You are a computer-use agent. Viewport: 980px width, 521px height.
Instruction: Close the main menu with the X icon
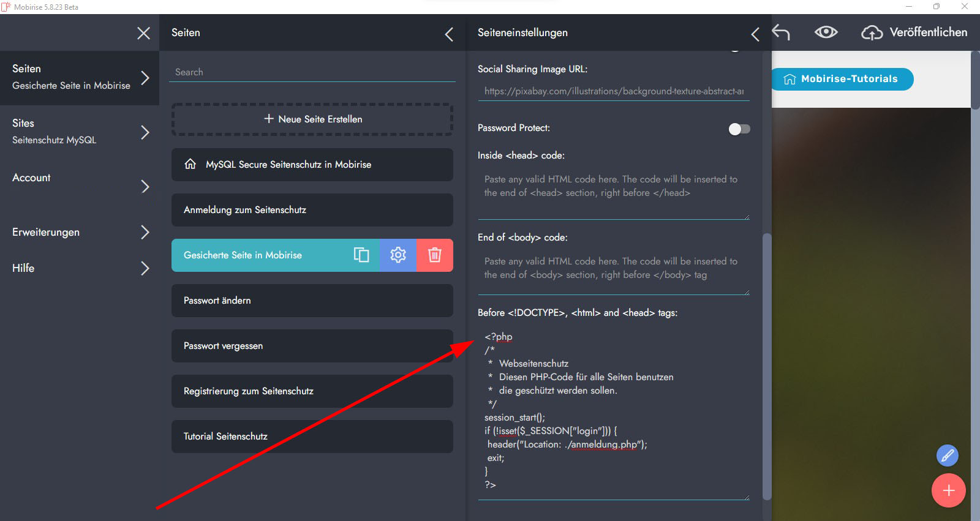pos(143,33)
